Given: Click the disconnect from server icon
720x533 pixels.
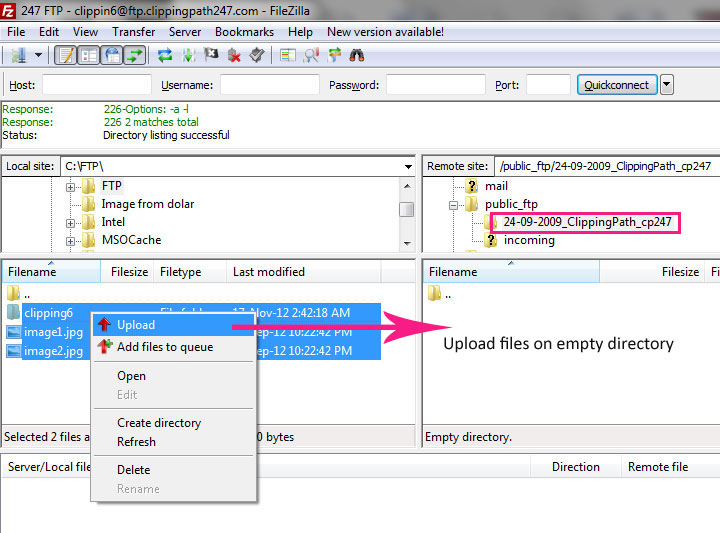Looking at the screenshot, I should click(x=234, y=56).
